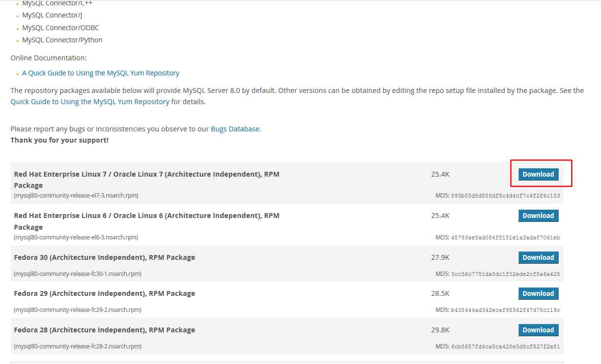This screenshot has width=601, height=364.
Task: Open the MySQL Connector/ODBC link
Action: pyautogui.click(x=60, y=28)
